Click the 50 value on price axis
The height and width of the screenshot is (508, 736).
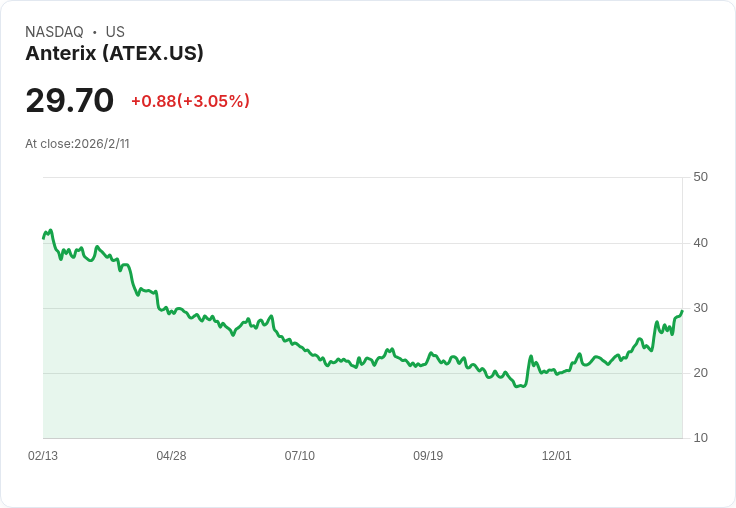pyautogui.click(x=700, y=177)
